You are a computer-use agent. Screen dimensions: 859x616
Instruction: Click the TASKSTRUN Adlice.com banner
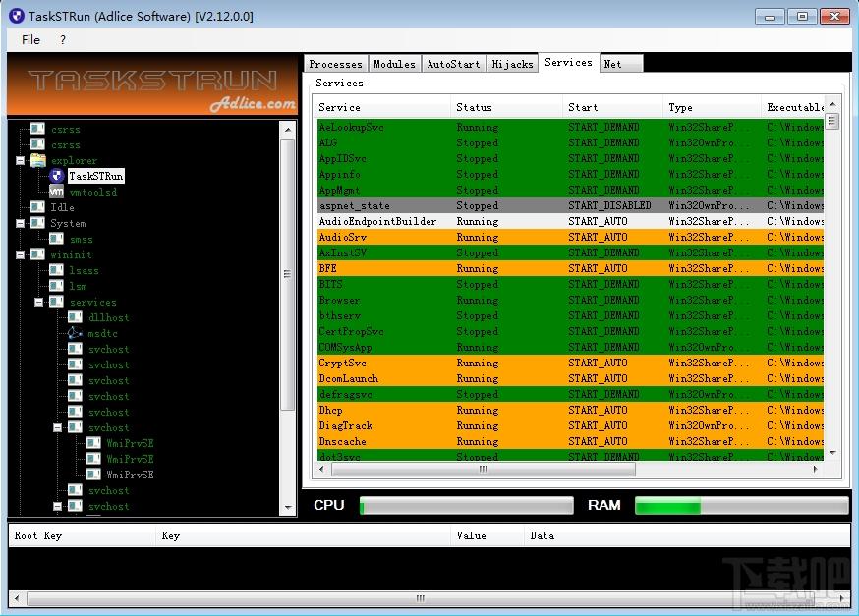point(152,84)
